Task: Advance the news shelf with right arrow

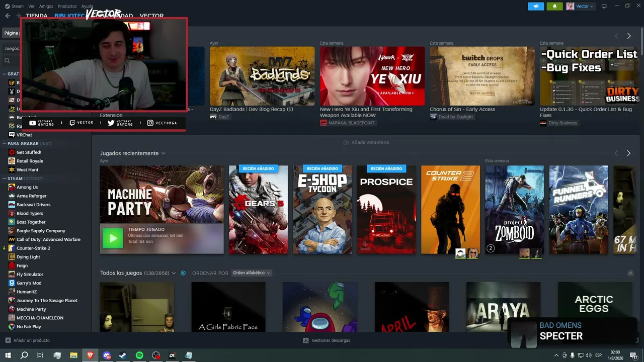Action: coord(628,36)
